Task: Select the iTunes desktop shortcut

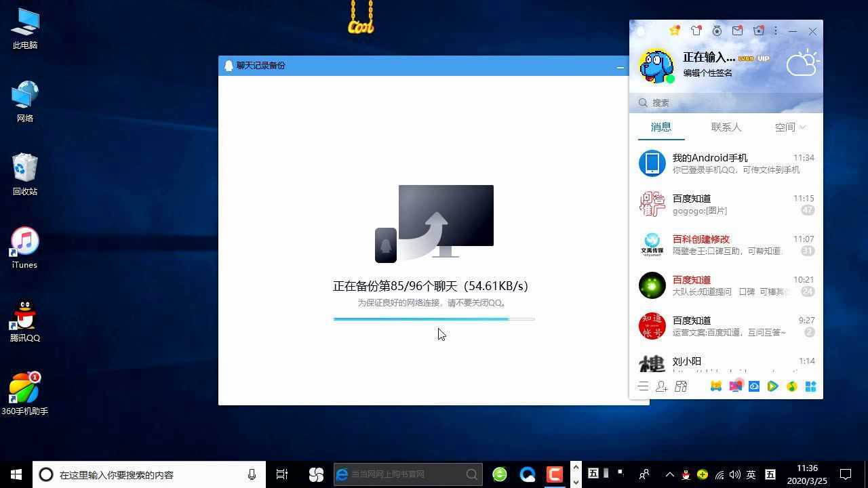Action: pos(24,248)
